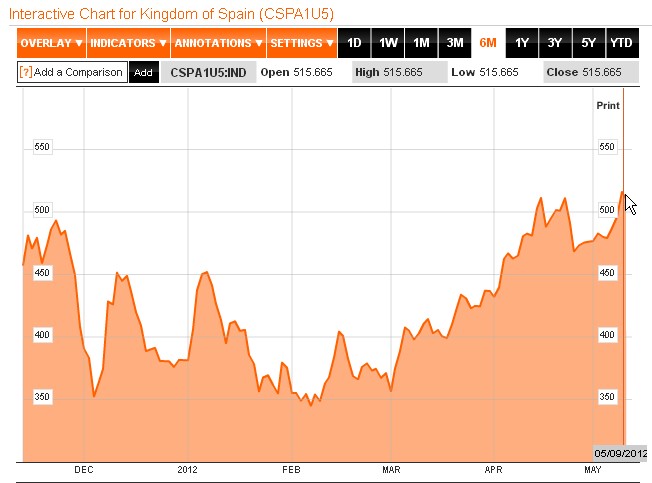Expand the SETTINGS dropdown
This screenshot has width=652, height=483.
click(x=301, y=43)
